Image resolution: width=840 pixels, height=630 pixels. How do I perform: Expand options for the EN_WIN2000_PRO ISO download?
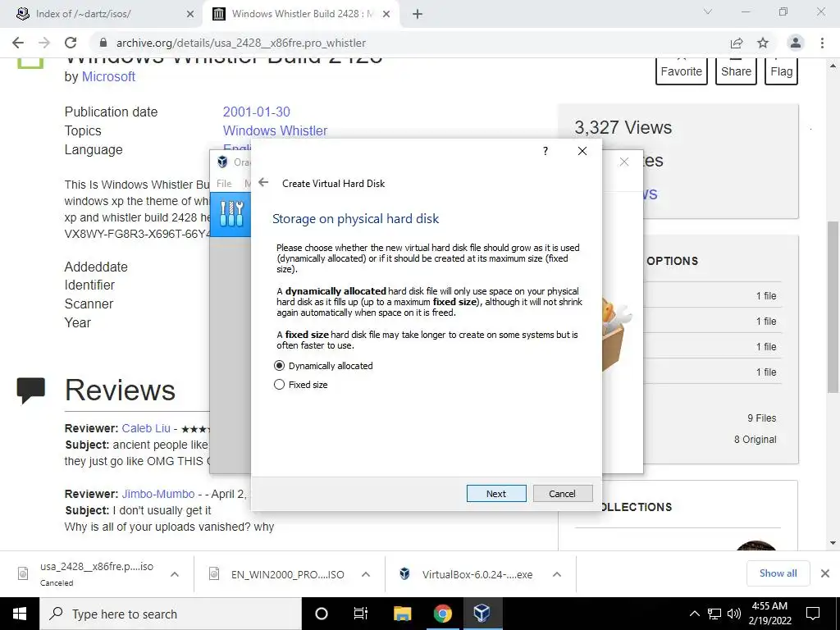click(x=366, y=574)
